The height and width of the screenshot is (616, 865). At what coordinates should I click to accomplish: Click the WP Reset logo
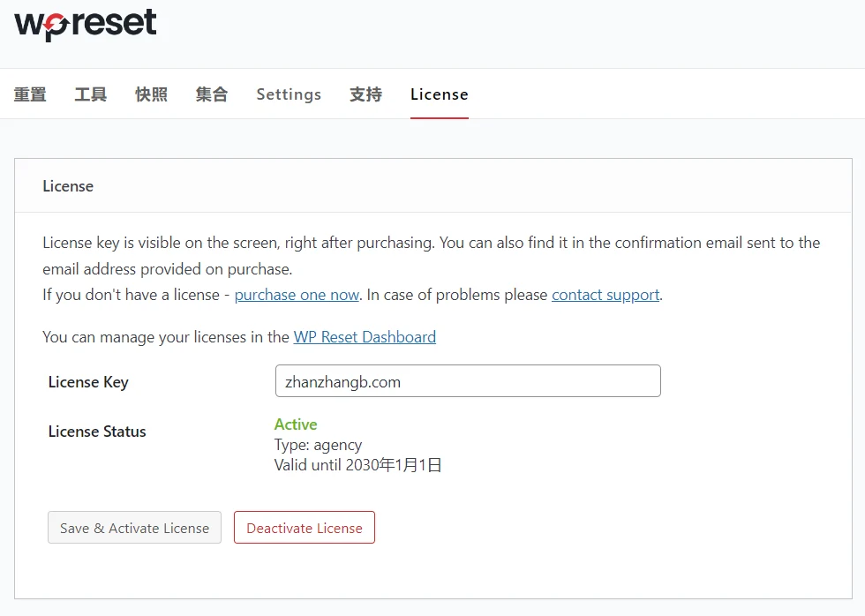(x=84, y=25)
